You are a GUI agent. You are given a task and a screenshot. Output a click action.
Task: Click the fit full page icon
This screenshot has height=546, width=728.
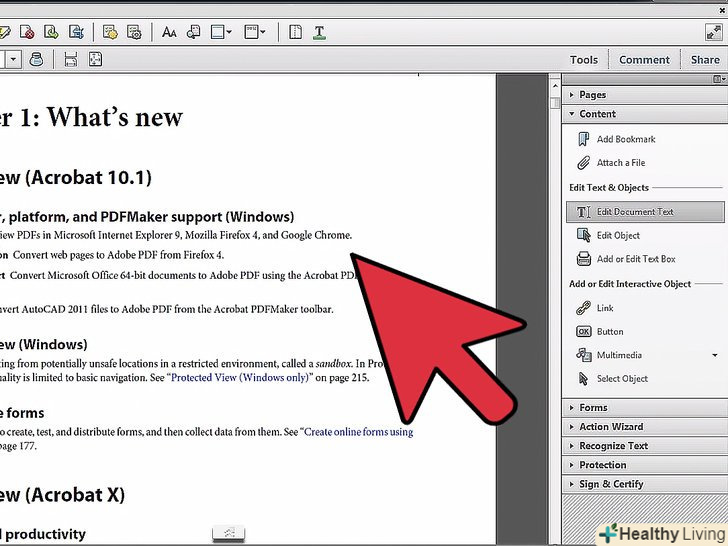pyautogui.click(x=95, y=59)
